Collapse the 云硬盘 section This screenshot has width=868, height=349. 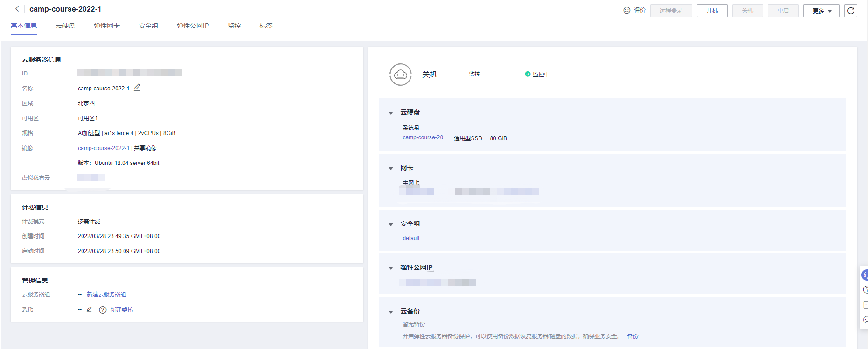pos(391,113)
